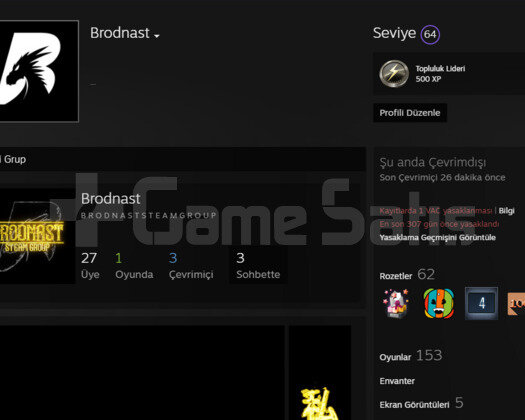The height and width of the screenshot is (420, 525).
Task: Open the Brodnast dragon profile avatar
Action: [x=39, y=71]
